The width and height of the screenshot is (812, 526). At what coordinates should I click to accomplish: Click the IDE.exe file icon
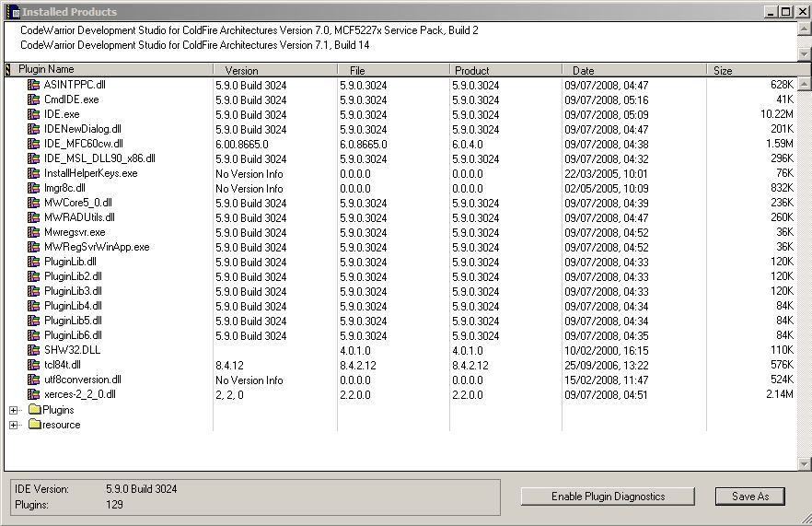click(x=34, y=114)
